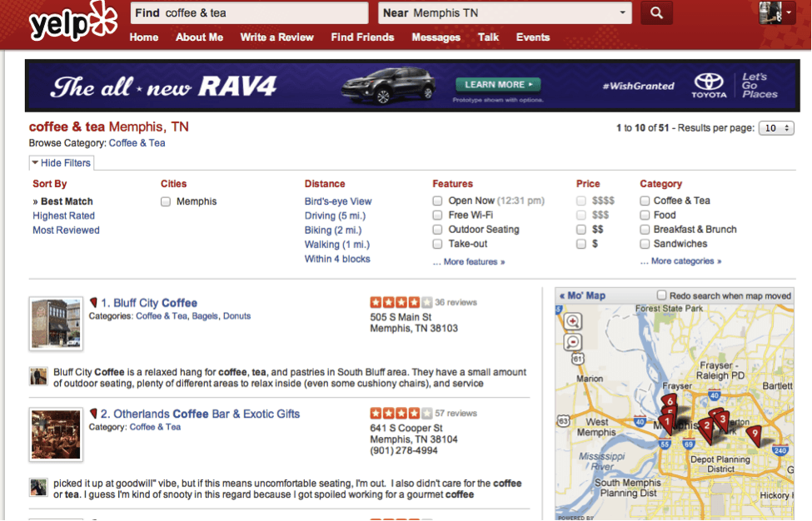Open Browse Category Coffee & Tea link
Image resolution: width=812 pixels, height=521 pixels.
137,143
